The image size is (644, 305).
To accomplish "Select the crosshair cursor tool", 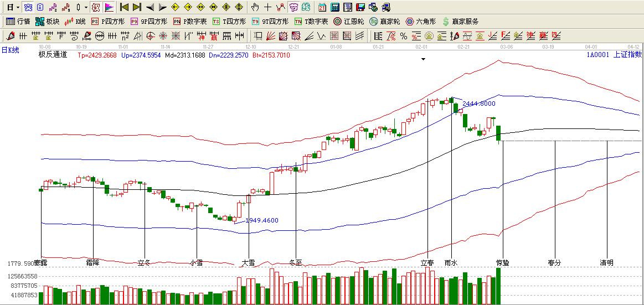I will pyautogui.click(x=268, y=7).
